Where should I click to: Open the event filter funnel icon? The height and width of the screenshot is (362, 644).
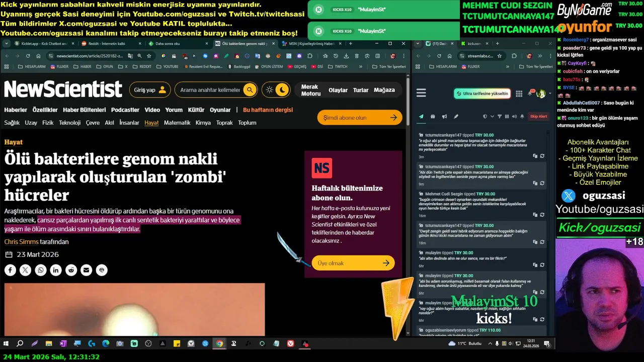(500, 117)
